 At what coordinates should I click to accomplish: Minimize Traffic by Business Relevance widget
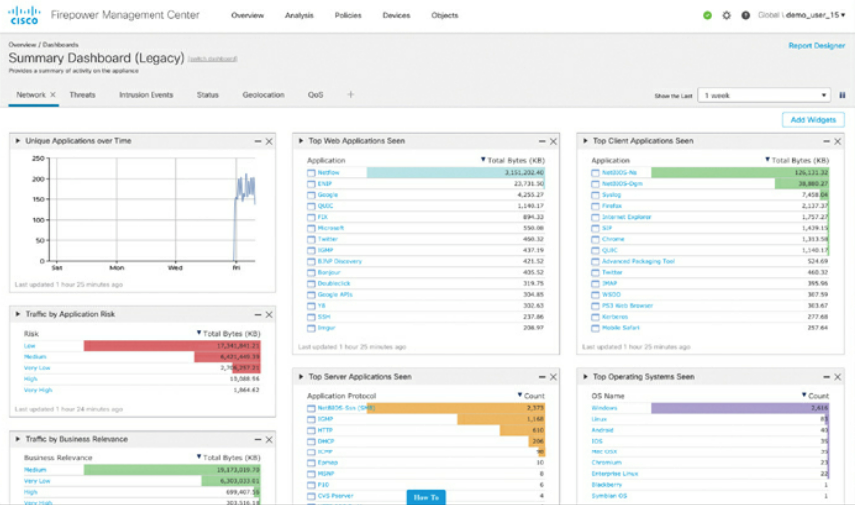(x=258, y=440)
